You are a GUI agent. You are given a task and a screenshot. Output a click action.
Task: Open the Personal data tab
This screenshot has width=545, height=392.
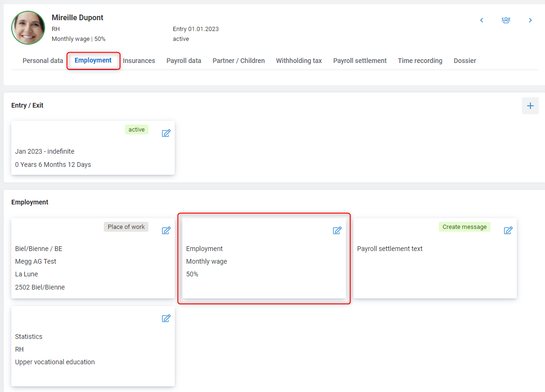tap(43, 61)
